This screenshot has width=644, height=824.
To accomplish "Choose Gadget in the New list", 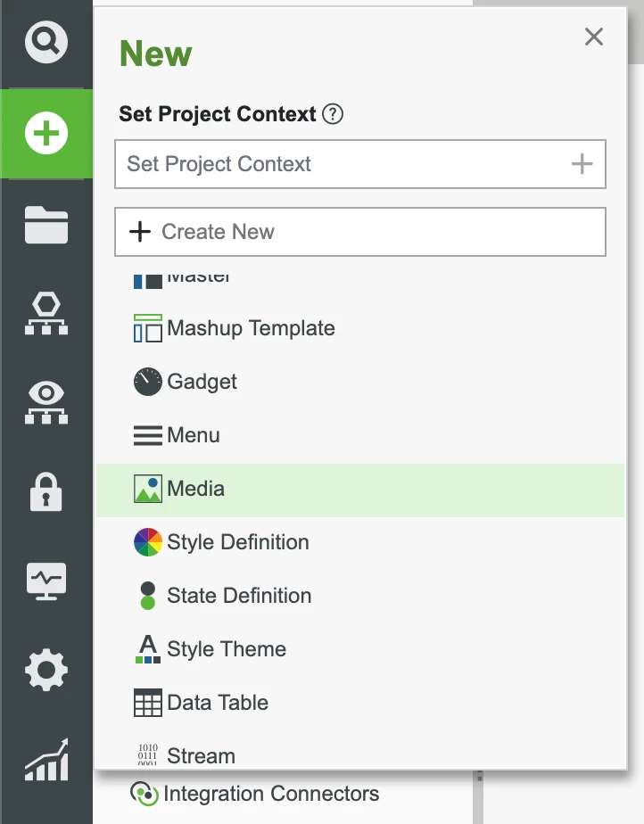I will [x=202, y=382].
